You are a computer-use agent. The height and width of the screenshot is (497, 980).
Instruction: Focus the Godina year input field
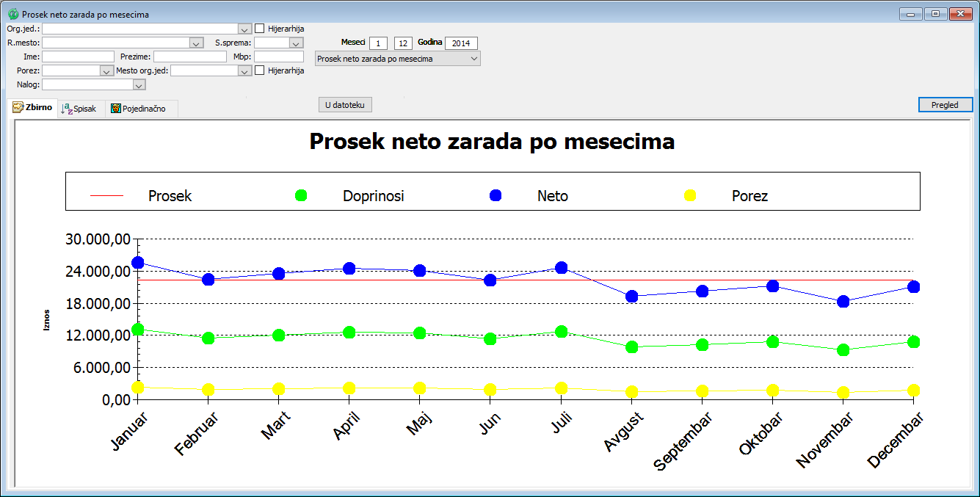point(460,43)
